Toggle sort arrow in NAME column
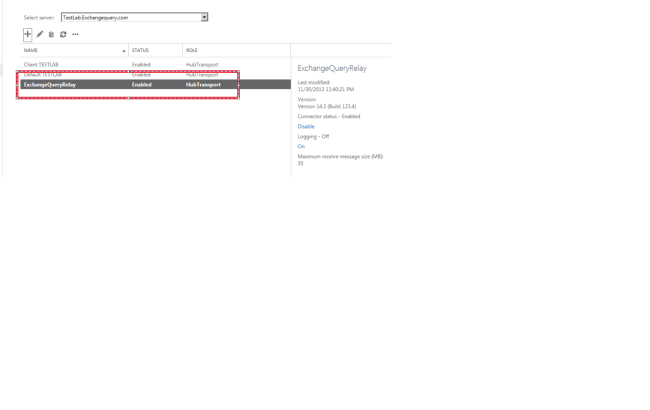Screen dimensions: 650x410 tap(124, 51)
